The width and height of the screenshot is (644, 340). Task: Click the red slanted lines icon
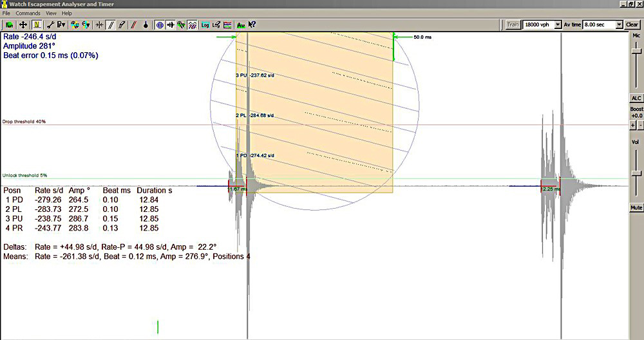pos(133,25)
